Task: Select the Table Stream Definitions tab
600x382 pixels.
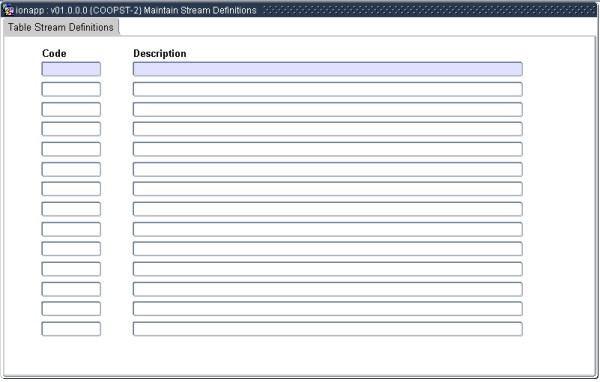Action: [61, 27]
